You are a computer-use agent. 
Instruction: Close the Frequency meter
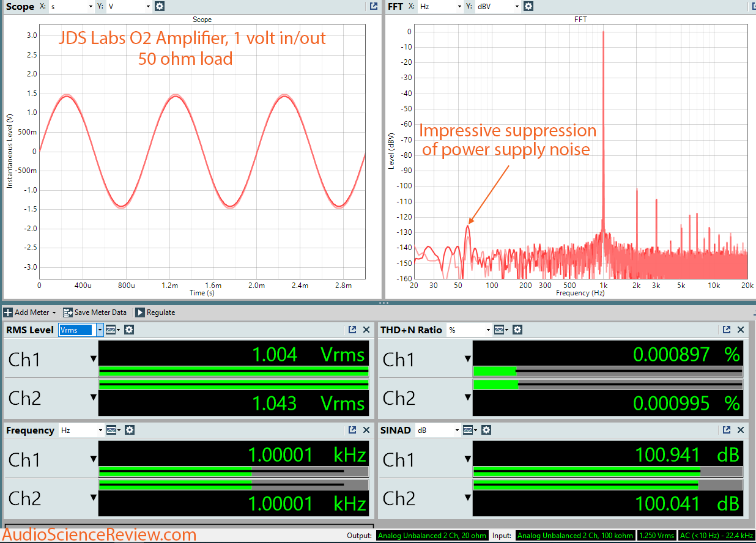click(366, 430)
